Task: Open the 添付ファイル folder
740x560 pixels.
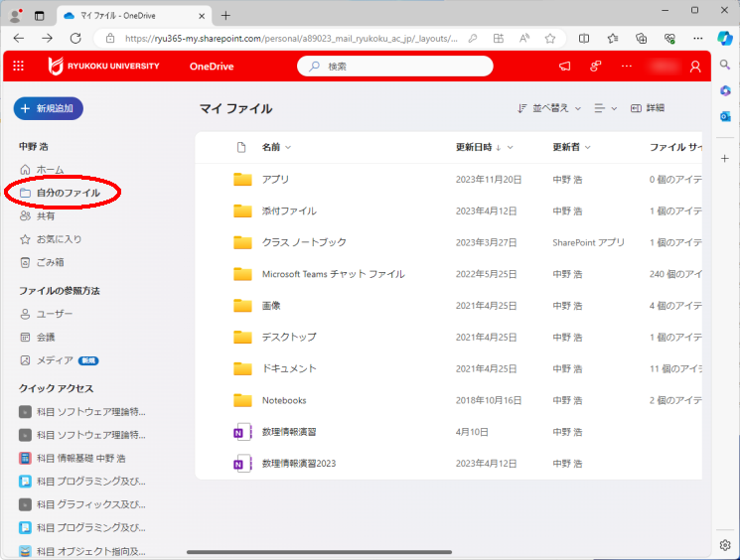Action: point(289,210)
